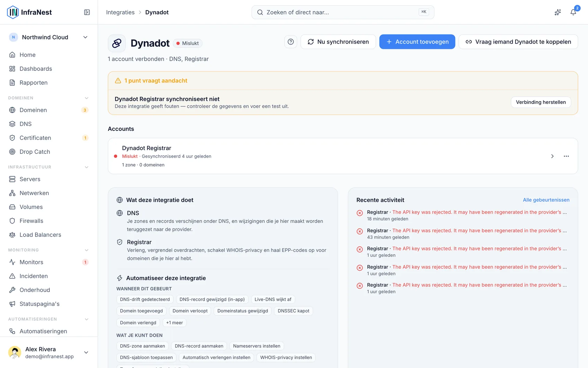The height and width of the screenshot is (368, 588).
Task: Show the +1 meer triggers chip
Action: 175,323
